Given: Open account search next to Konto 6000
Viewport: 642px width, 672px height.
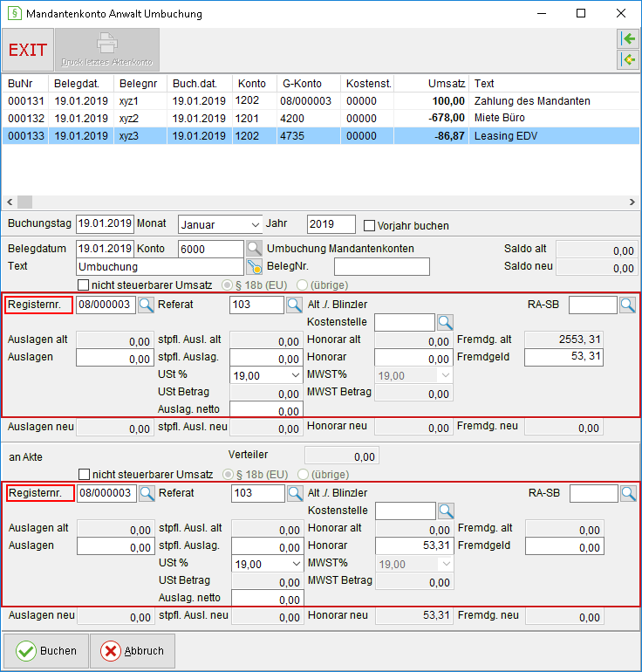Looking at the screenshot, I should coord(254,249).
